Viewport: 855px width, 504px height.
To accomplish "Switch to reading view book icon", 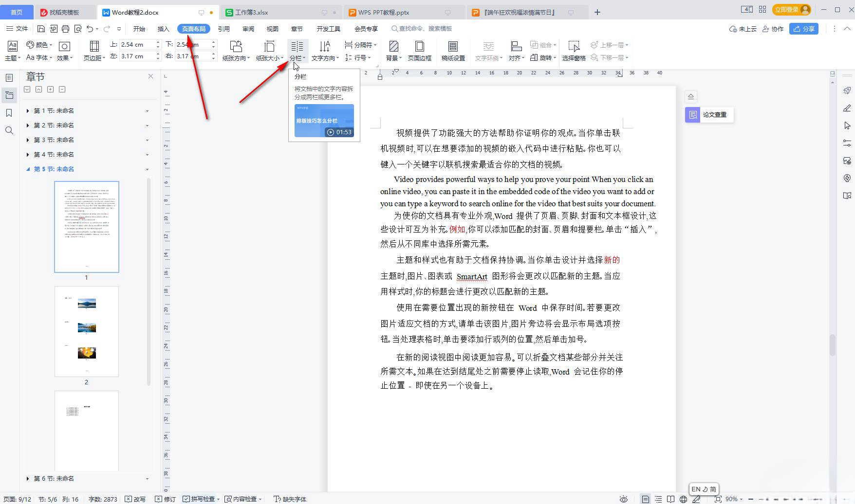I will 670,499.
